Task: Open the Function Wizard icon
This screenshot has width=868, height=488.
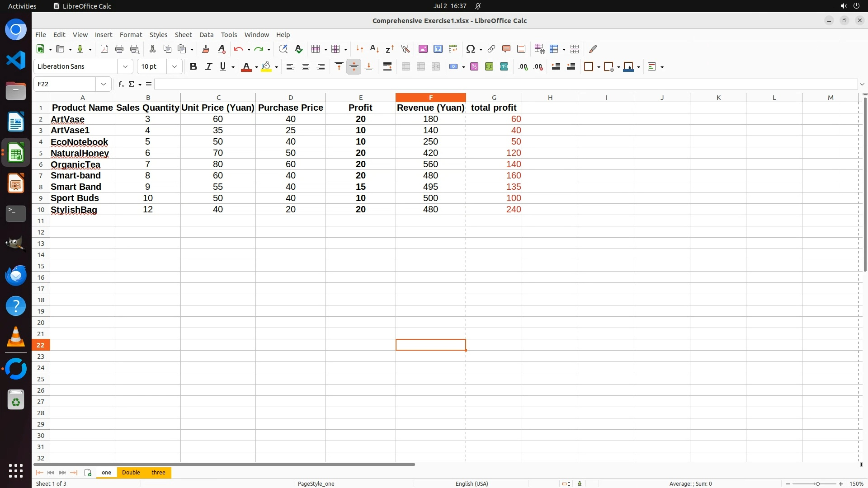Action: coord(121,84)
